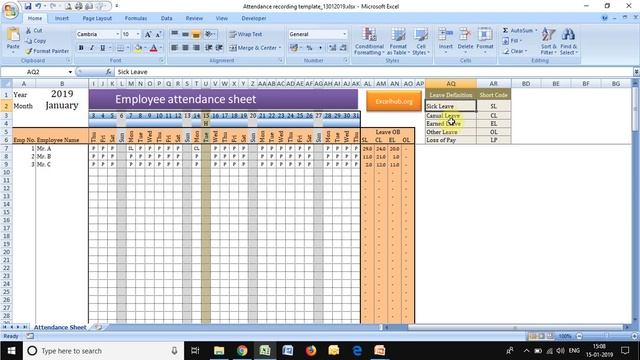This screenshot has width=640, height=360.
Task: Switch to Page Layout tab
Action: click(x=97, y=18)
